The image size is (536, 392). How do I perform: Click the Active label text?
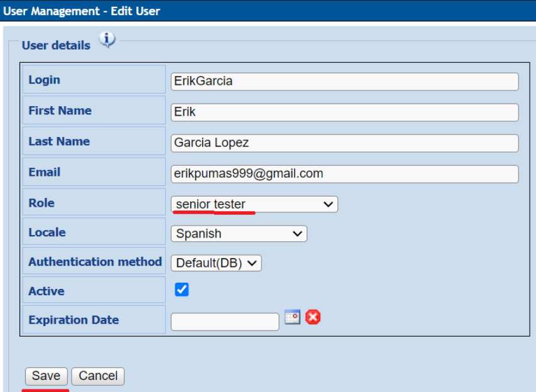(46, 291)
